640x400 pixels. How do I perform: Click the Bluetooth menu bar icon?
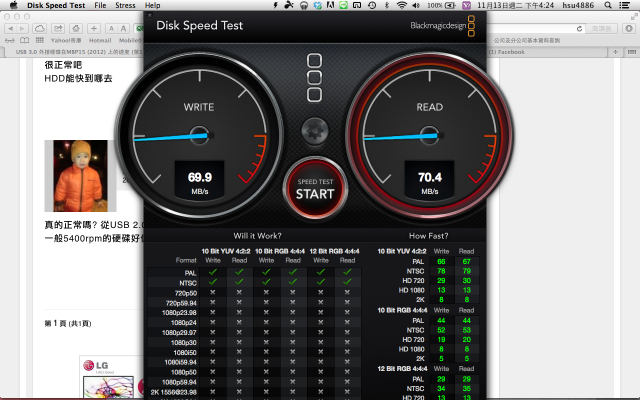pyautogui.click(x=387, y=5)
